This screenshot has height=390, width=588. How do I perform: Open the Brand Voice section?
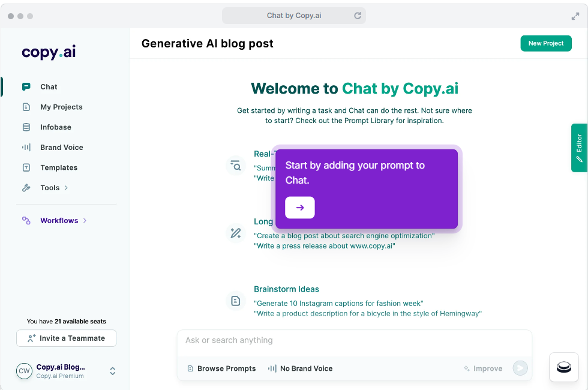61,147
